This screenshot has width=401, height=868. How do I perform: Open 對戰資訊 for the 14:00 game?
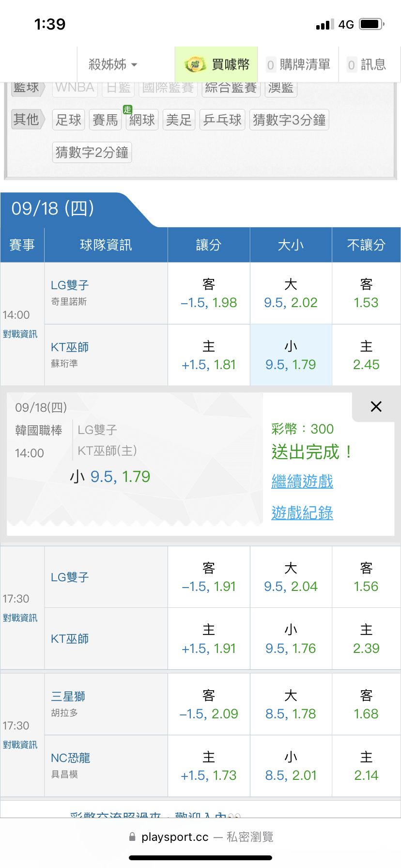[20, 334]
